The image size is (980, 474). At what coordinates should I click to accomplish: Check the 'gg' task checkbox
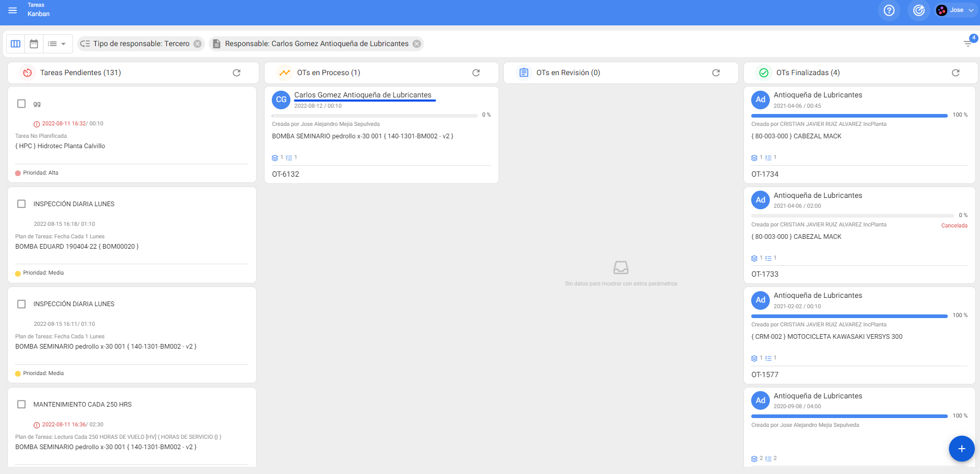[x=22, y=104]
